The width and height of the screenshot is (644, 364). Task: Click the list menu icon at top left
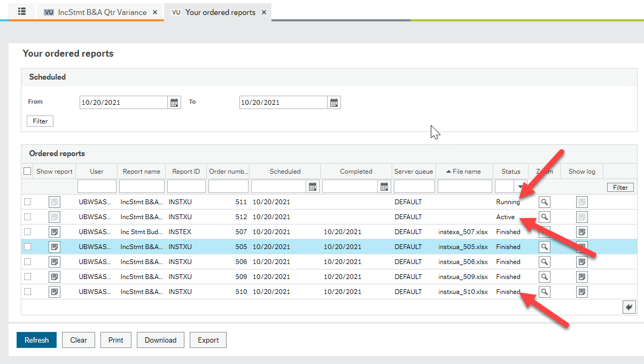21,11
